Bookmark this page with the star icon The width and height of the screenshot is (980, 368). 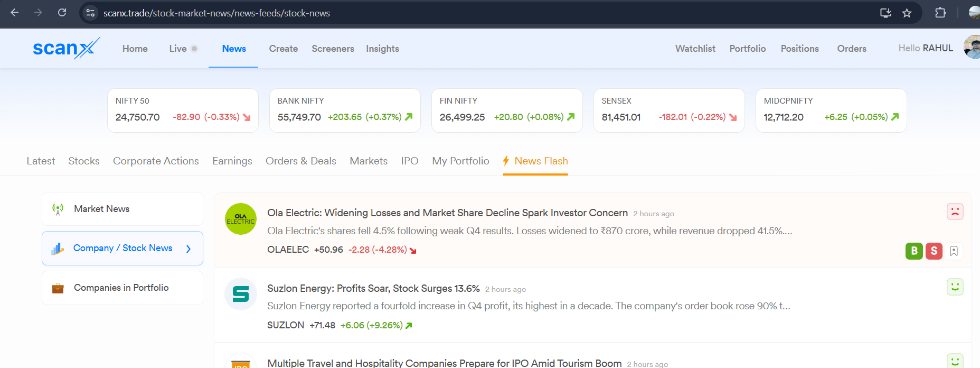907,13
